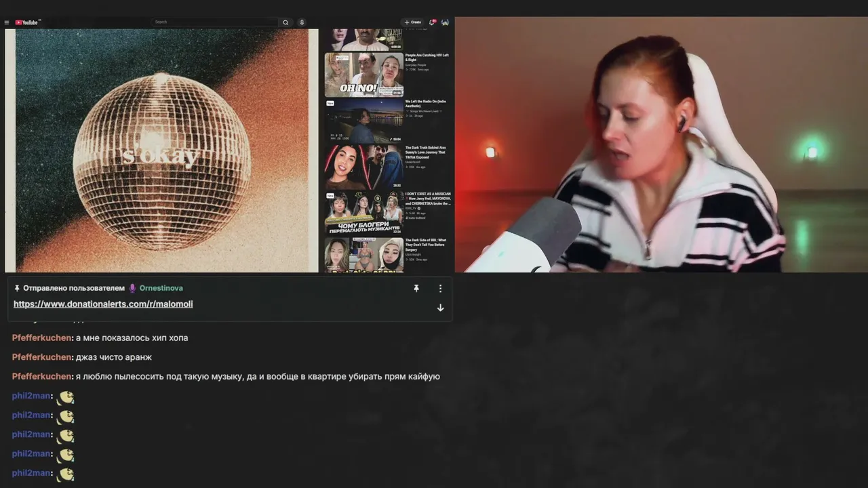Screen dimensions: 868x488
Task: Start voice search with microphone icon
Action: [x=302, y=22]
